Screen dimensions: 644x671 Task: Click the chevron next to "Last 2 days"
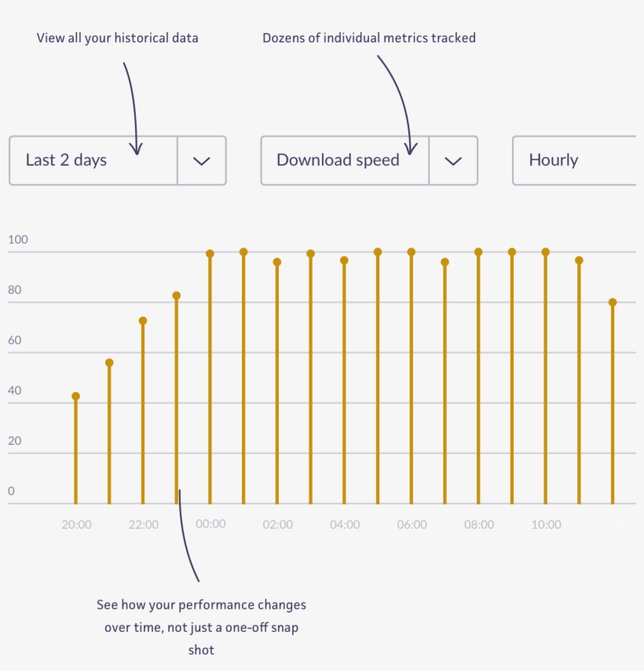coord(201,160)
